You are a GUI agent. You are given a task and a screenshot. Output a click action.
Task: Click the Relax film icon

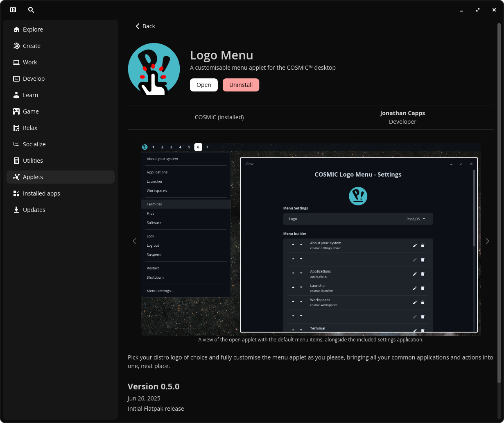click(x=16, y=128)
